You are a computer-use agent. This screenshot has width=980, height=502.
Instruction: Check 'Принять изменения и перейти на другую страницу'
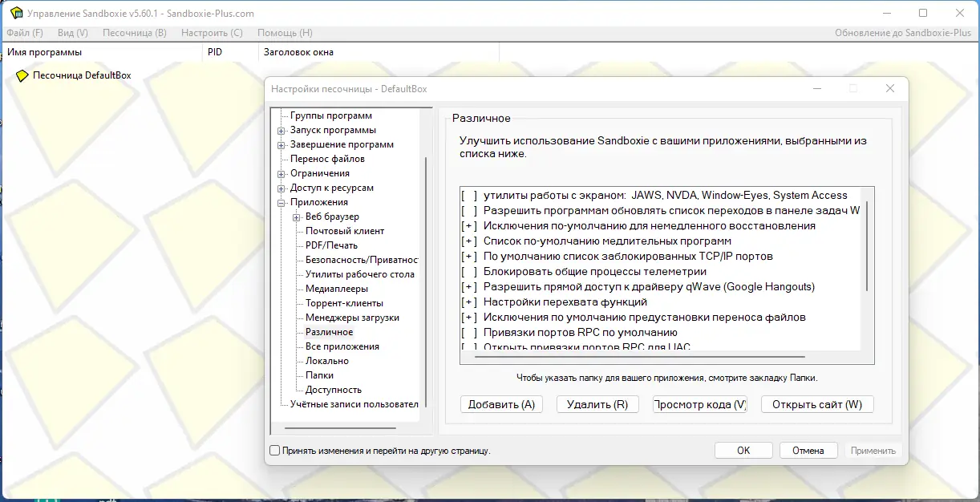273,451
